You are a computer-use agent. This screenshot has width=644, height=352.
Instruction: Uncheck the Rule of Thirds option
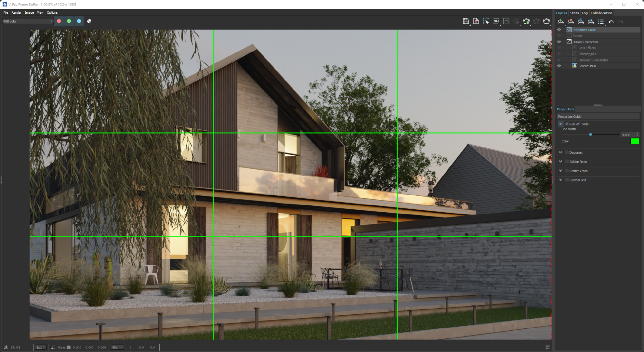[x=567, y=124]
